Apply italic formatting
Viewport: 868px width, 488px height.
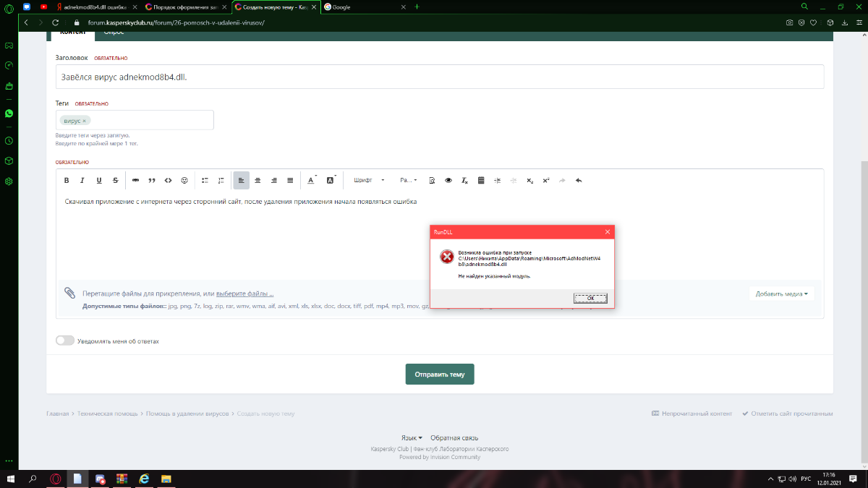click(82, 180)
